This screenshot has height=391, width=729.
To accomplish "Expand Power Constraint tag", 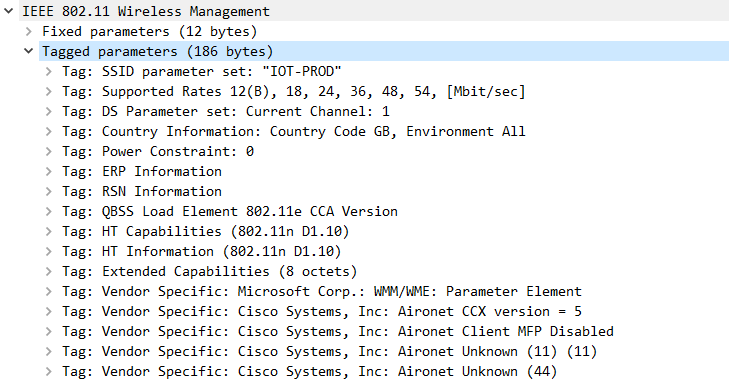I will [48, 151].
